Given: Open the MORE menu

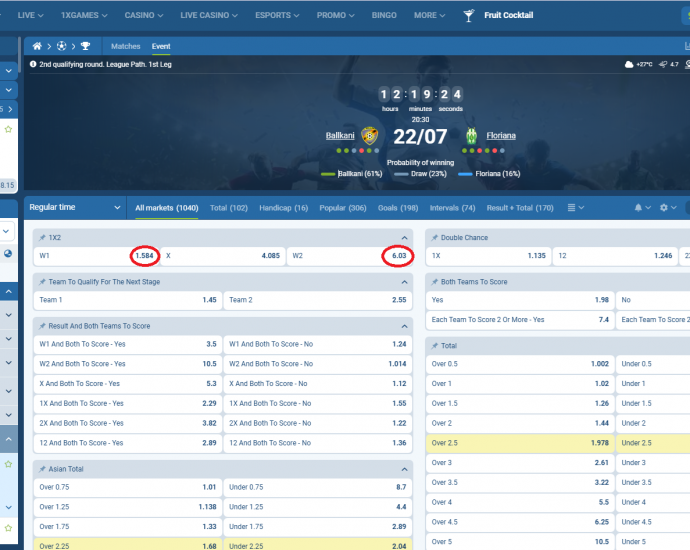Looking at the screenshot, I should [x=429, y=15].
